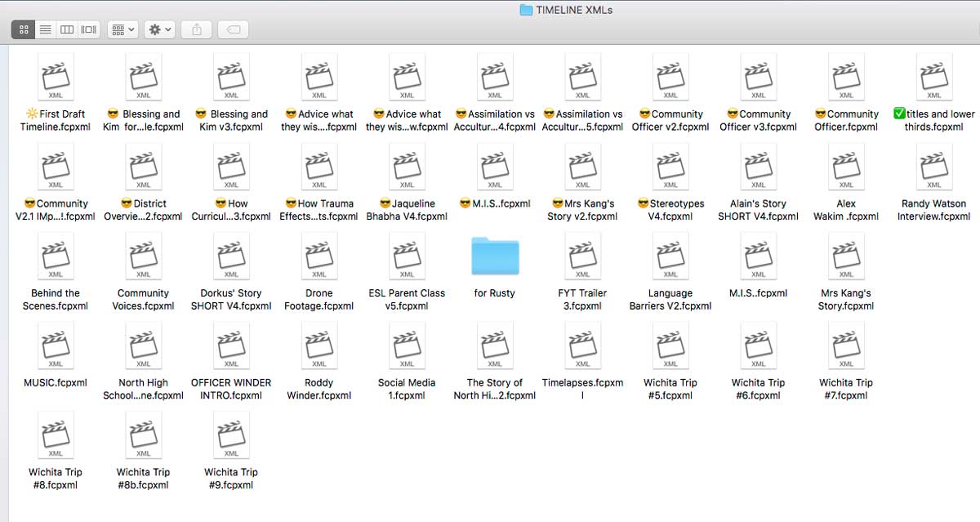Select the Timelapses.fcpxml file icon
This screenshot has width=980, height=522.
coord(583,346)
